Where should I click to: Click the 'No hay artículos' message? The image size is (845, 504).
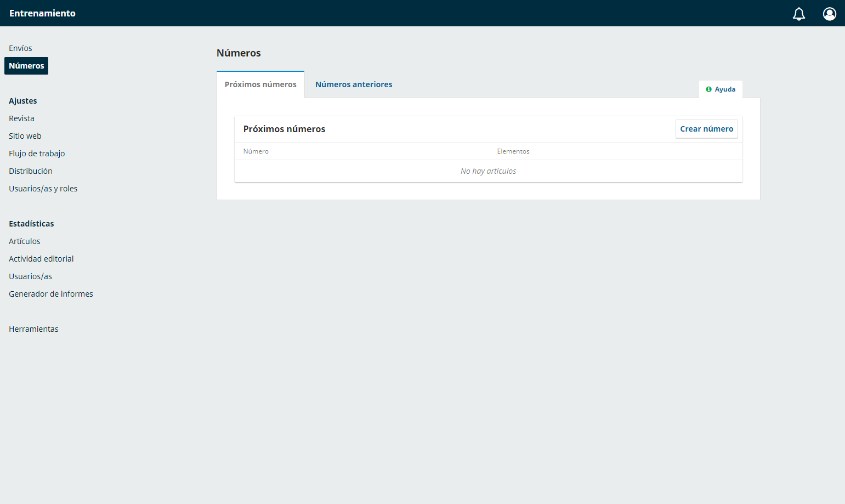click(x=488, y=171)
